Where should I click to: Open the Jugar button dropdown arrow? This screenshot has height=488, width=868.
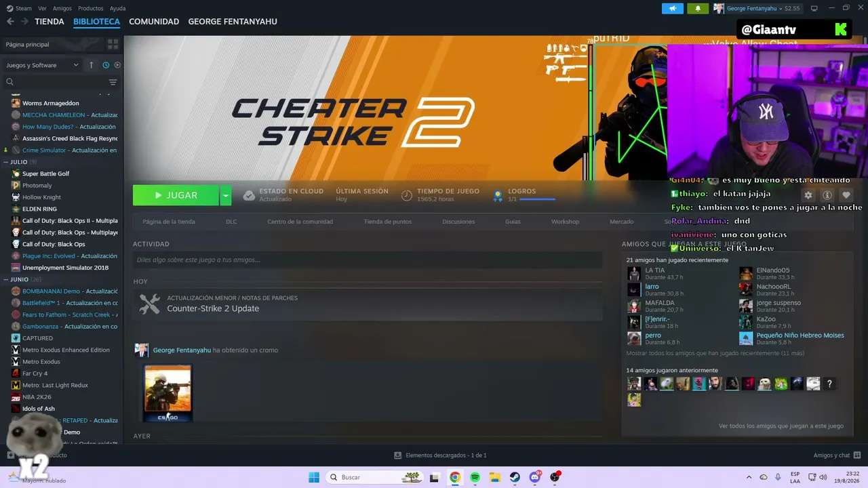click(226, 195)
